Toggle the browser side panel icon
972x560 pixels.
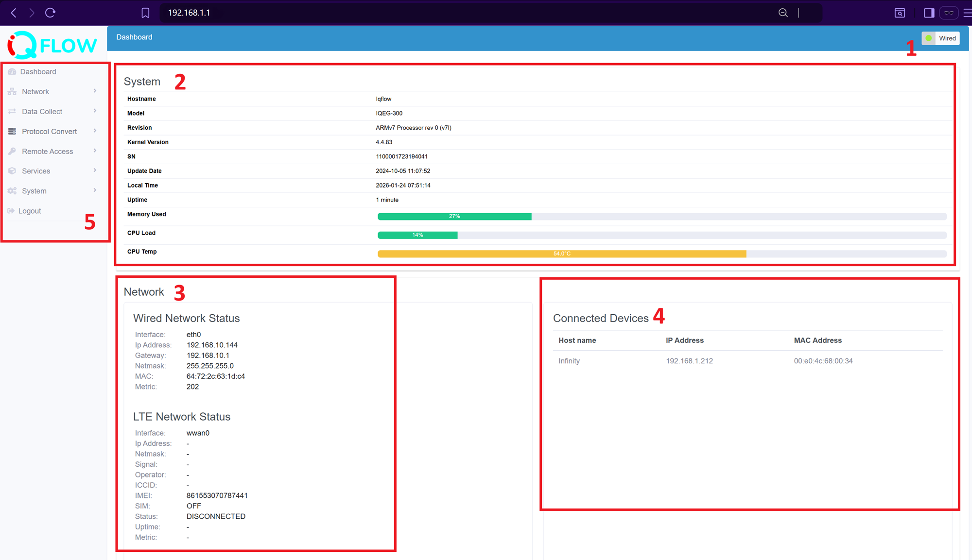[x=929, y=13]
